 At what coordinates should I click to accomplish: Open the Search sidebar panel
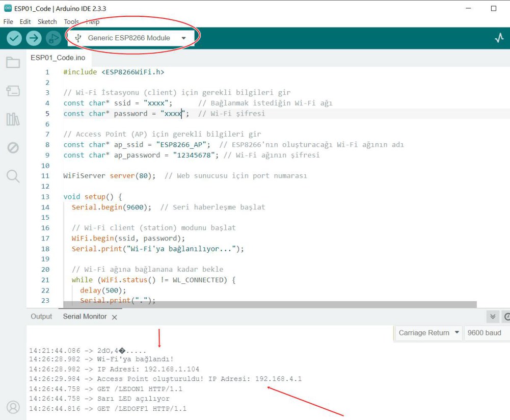point(13,176)
